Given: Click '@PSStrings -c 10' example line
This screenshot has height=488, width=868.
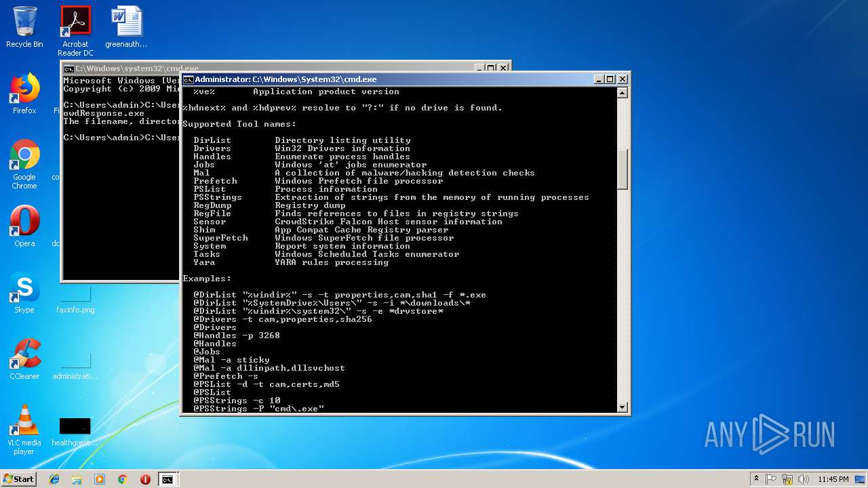Looking at the screenshot, I should (237, 401).
